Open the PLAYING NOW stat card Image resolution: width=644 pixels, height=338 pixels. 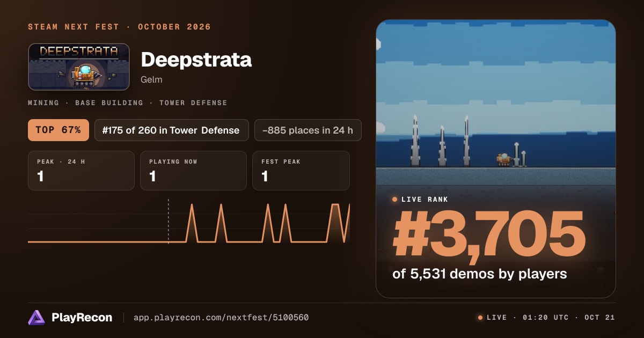(193, 171)
